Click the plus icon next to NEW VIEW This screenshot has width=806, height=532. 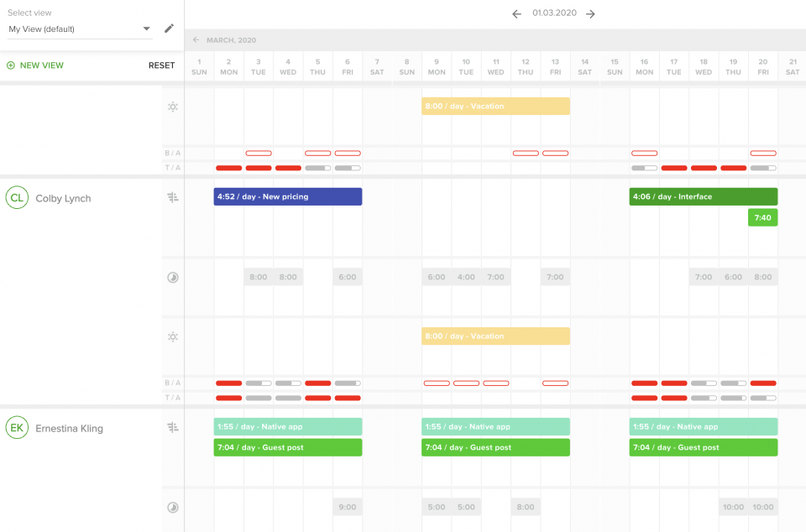pyautogui.click(x=11, y=65)
